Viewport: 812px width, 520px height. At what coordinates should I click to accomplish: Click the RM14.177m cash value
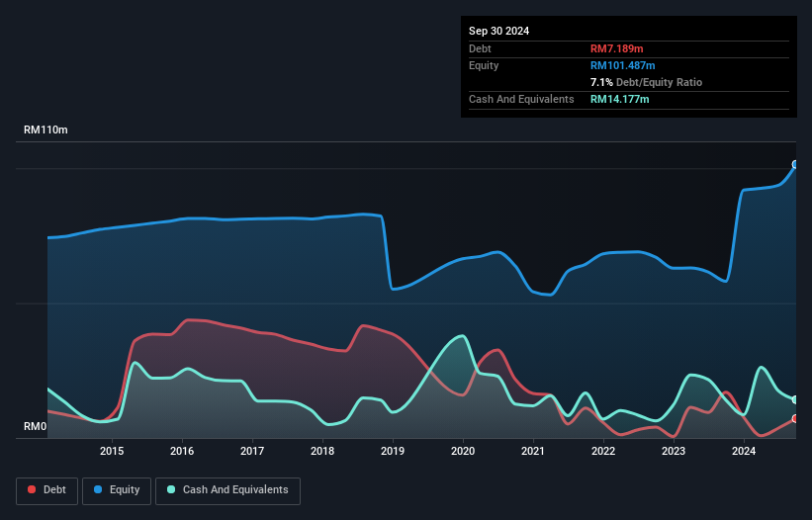619,99
